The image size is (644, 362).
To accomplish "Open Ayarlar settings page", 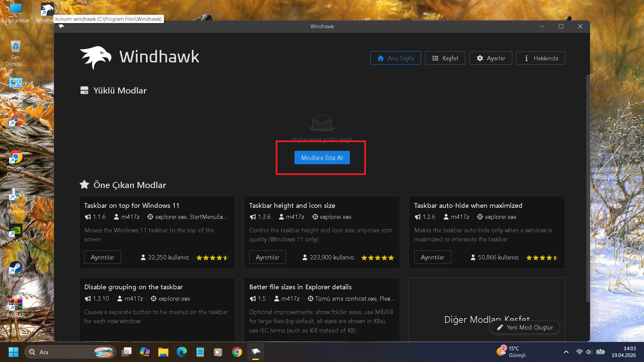I will coord(491,58).
